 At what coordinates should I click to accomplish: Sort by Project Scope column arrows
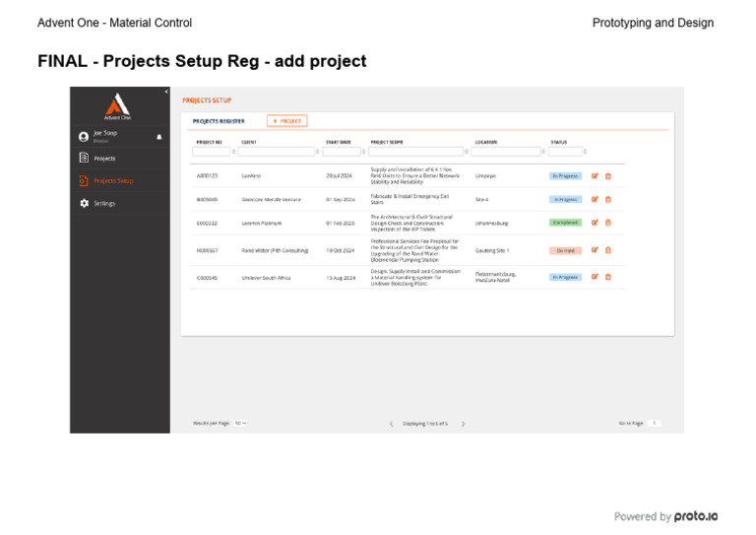pyautogui.click(x=467, y=152)
